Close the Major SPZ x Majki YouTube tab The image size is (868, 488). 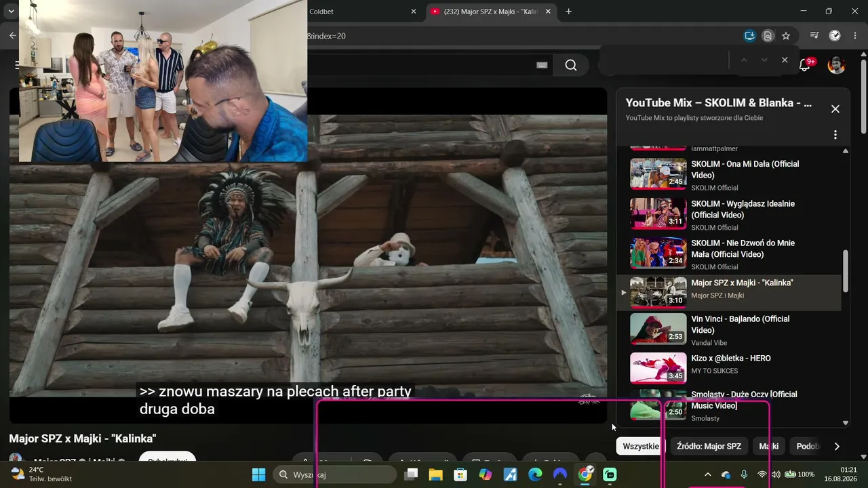548,12
